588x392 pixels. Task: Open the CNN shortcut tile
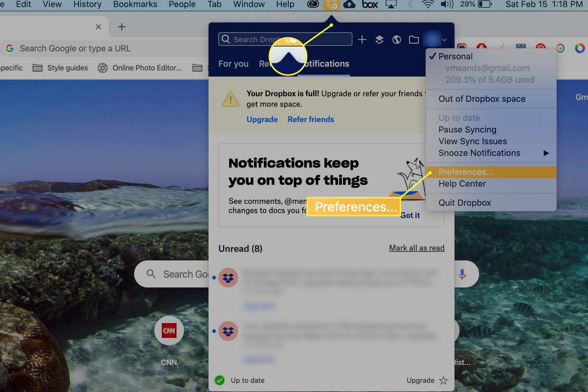[x=169, y=331]
